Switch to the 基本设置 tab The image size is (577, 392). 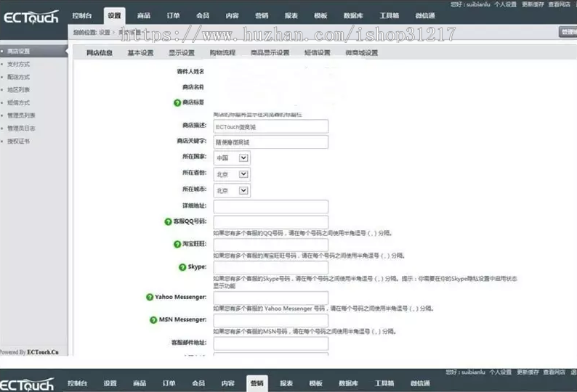[x=140, y=53]
